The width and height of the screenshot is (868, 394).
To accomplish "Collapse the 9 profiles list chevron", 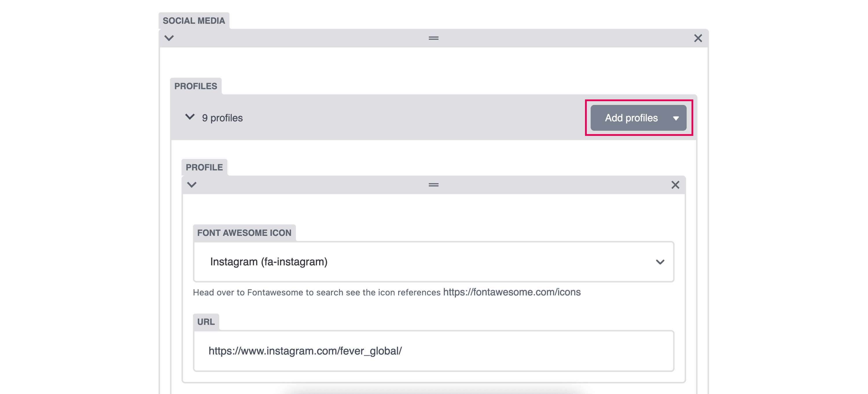I will 190,117.
